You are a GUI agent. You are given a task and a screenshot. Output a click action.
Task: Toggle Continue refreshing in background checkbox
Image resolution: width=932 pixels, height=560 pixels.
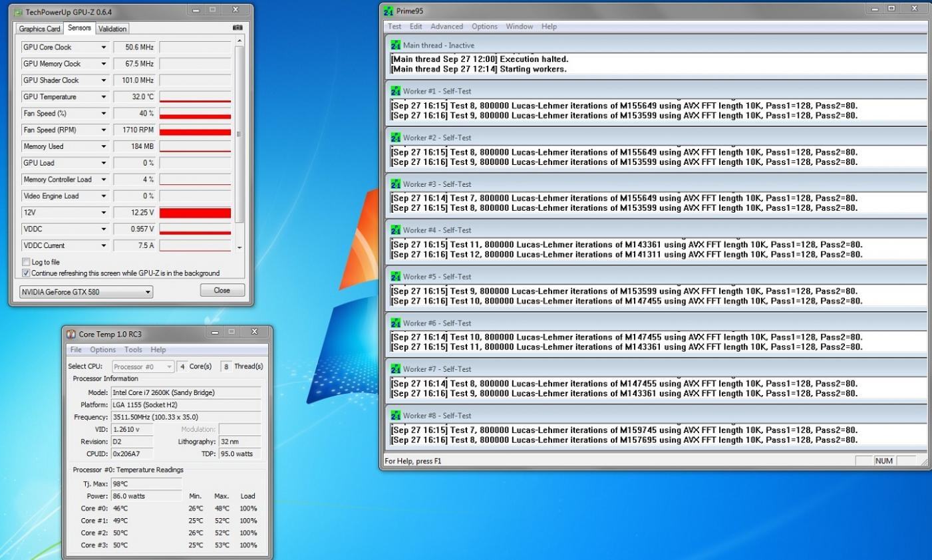(26, 273)
